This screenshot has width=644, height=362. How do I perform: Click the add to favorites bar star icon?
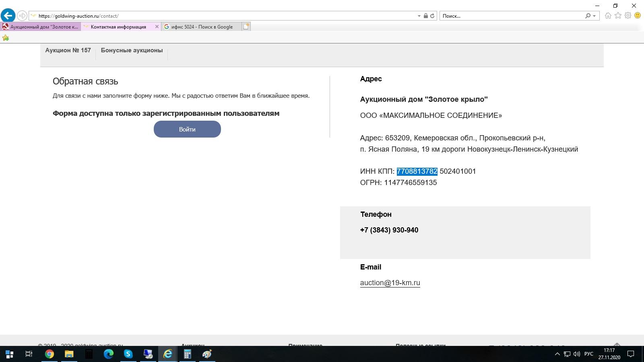[6, 38]
